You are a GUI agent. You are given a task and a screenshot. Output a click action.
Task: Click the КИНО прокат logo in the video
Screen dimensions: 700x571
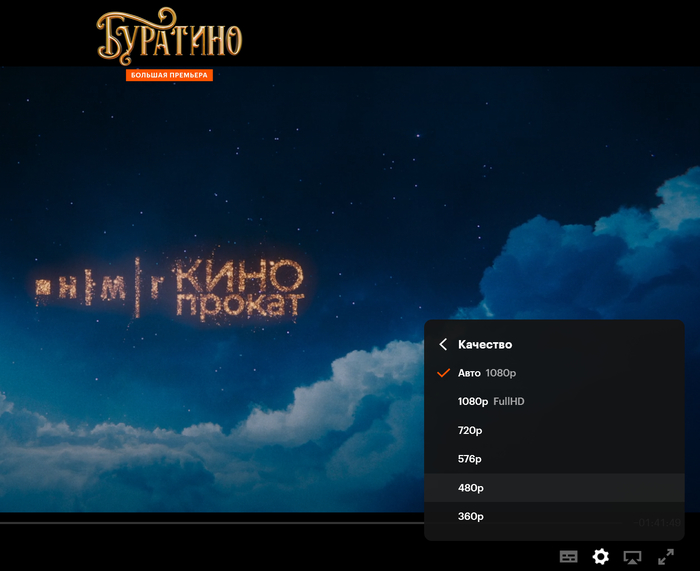[171, 287]
